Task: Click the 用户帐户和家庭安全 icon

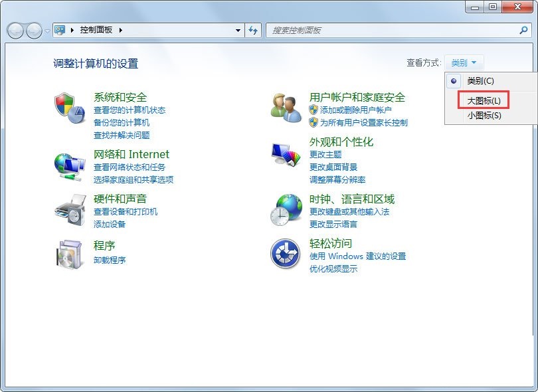Action: (284, 108)
